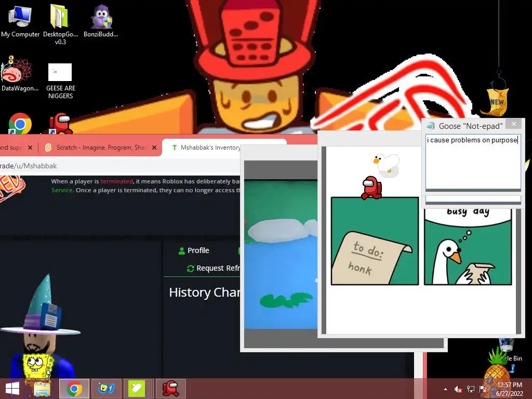Screen dimensions: 532x399
Task: Select the BonziBuddy desktop icon
Action: pyautogui.click(x=101, y=21)
